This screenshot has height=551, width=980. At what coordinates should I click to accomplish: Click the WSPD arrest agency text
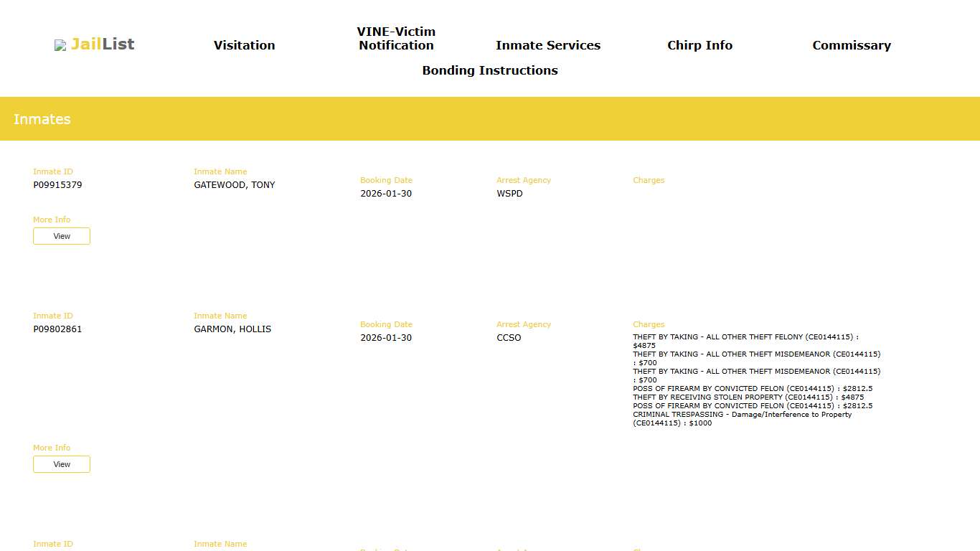point(509,194)
